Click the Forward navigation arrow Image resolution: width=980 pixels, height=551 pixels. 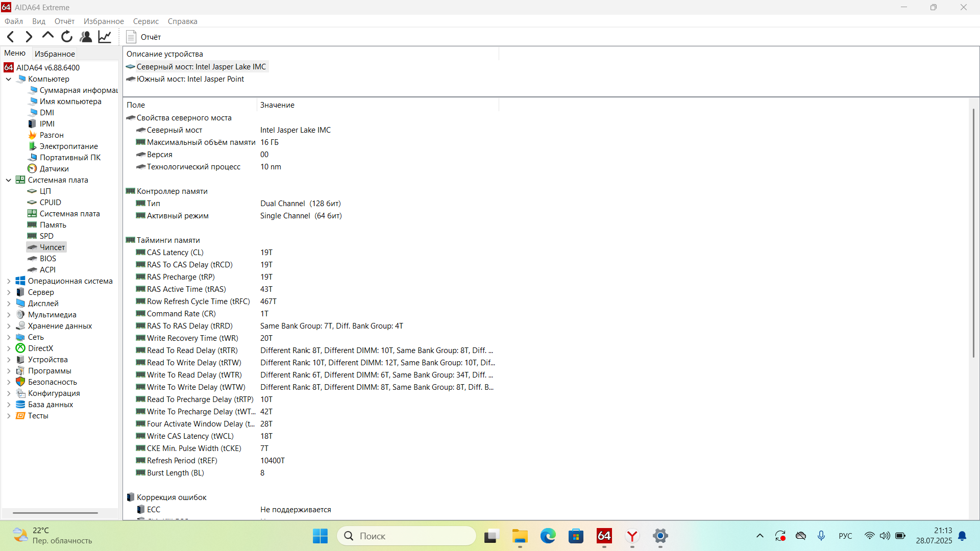pos(29,37)
